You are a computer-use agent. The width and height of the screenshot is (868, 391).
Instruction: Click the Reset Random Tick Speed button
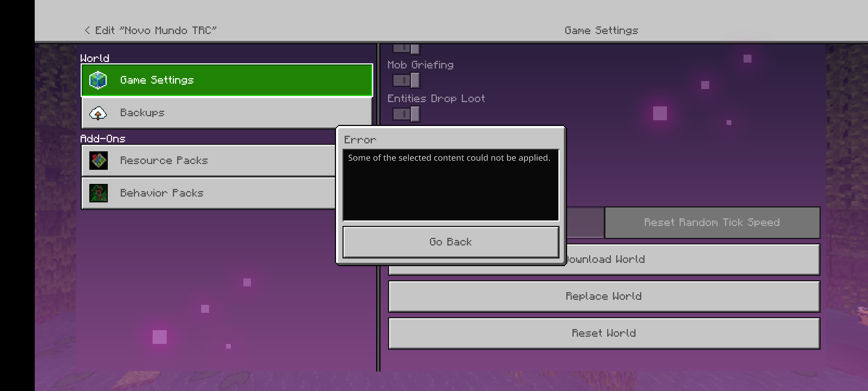tap(712, 222)
